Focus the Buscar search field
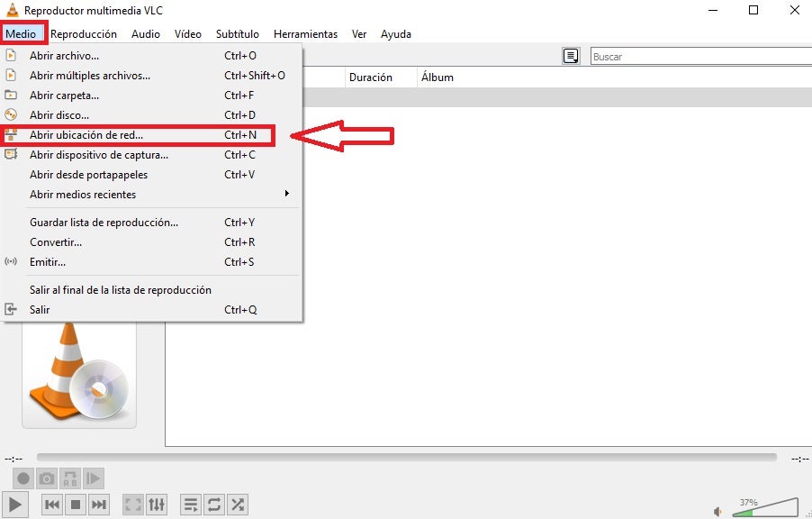 click(x=701, y=57)
